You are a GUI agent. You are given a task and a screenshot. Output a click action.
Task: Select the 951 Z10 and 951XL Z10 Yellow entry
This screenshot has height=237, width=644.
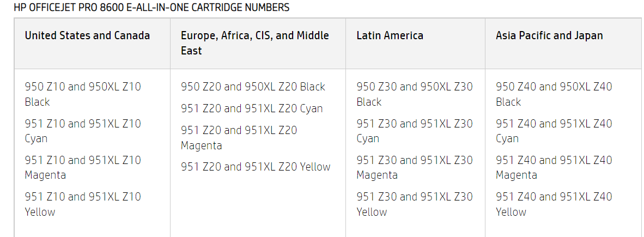(83, 204)
